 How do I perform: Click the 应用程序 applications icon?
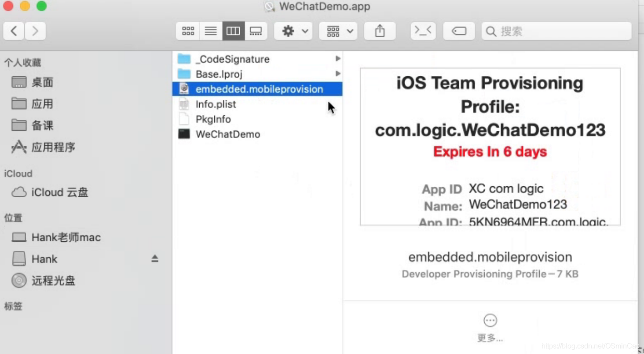(x=19, y=147)
